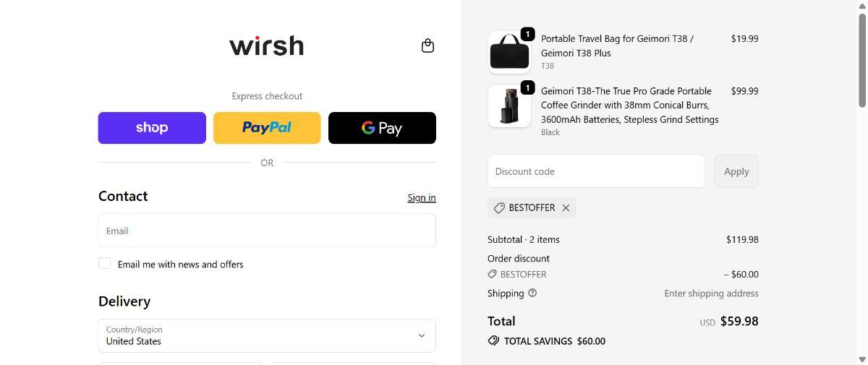868x365 pixels.
Task: Click the wirsh store logo
Action: [266, 46]
